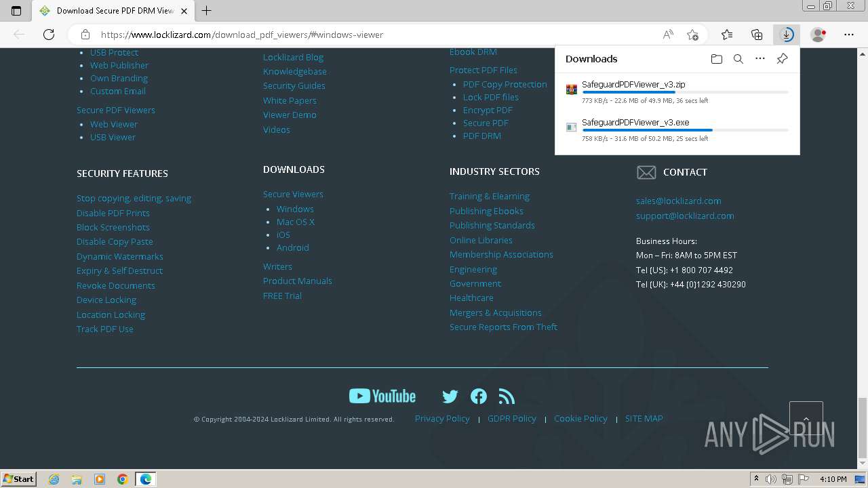Viewport: 868px width, 488px height.
Task: Open PDF Copy Protection link
Action: coord(505,84)
